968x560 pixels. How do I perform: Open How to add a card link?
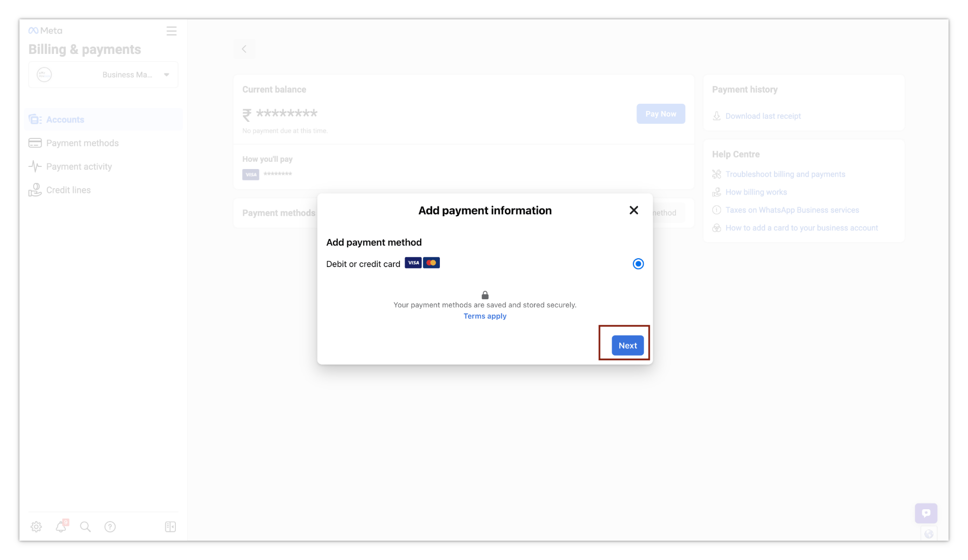[x=801, y=228]
